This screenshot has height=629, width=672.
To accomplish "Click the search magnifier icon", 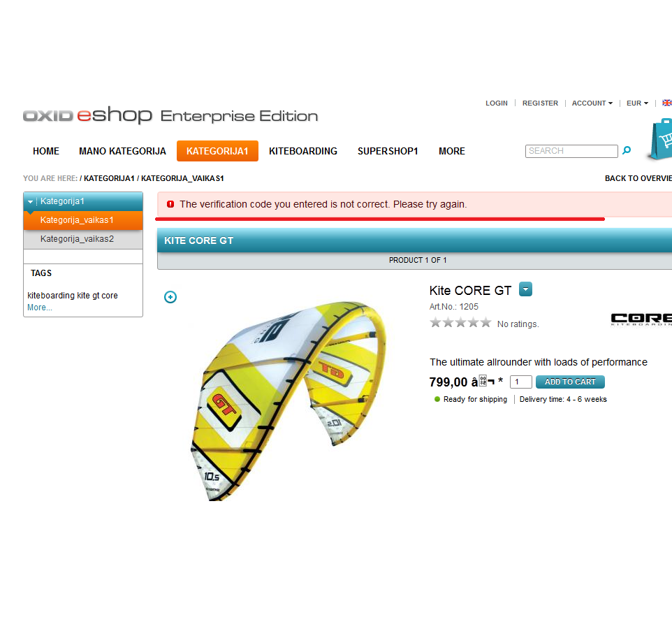I will coord(626,150).
